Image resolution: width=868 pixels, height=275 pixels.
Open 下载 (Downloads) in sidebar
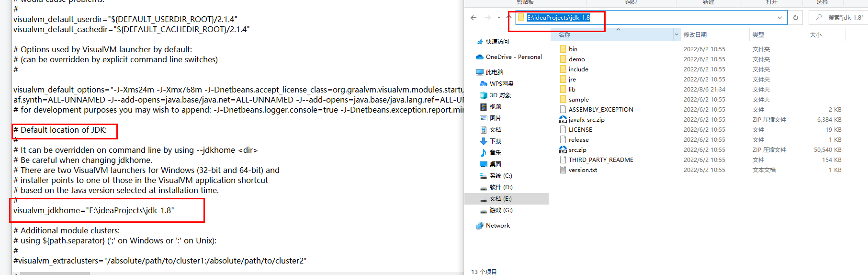[x=491, y=141]
